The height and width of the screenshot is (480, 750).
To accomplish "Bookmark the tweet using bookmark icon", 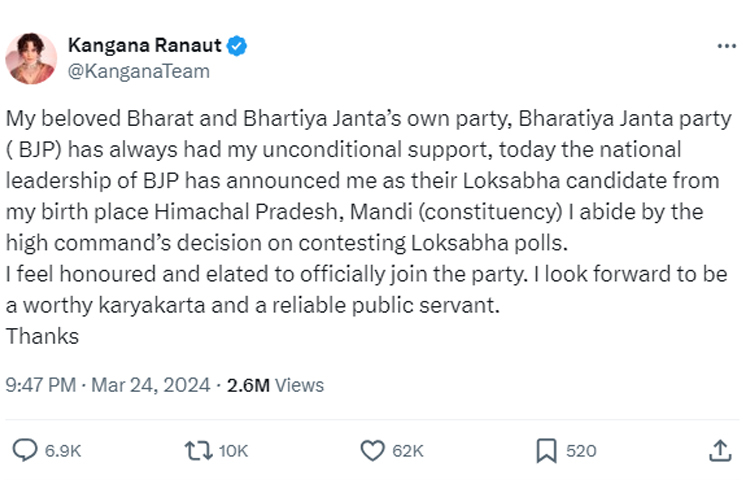I will (x=546, y=451).
